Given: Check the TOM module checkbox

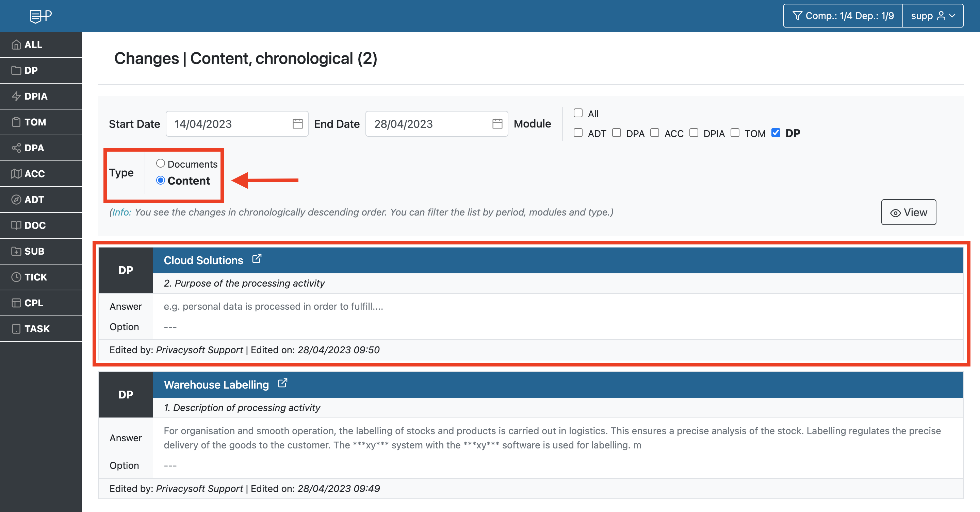Looking at the screenshot, I should click(x=735, y=133).
